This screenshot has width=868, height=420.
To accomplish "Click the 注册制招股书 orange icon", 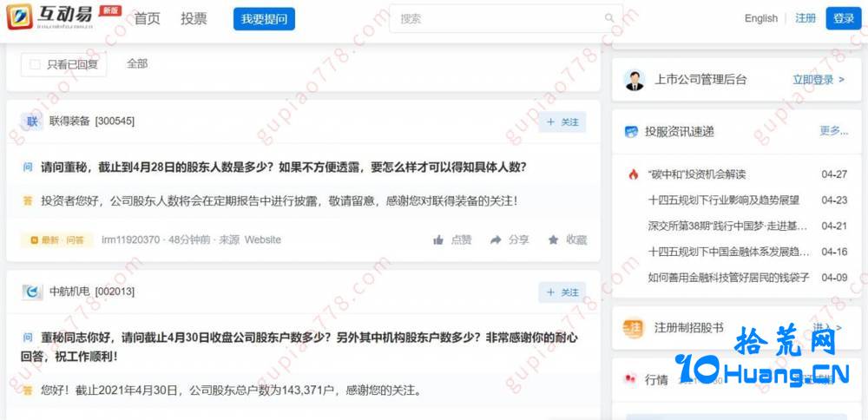I will [633, 328].
